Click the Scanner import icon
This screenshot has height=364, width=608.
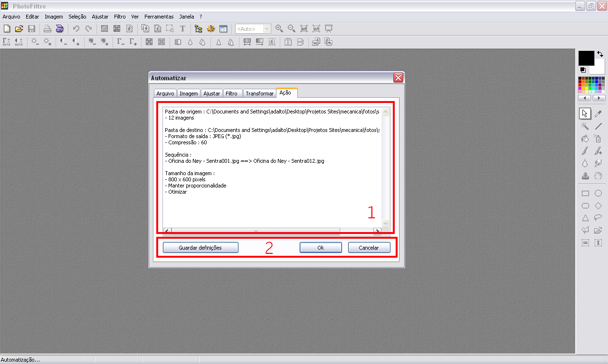[x=59, y=29]
